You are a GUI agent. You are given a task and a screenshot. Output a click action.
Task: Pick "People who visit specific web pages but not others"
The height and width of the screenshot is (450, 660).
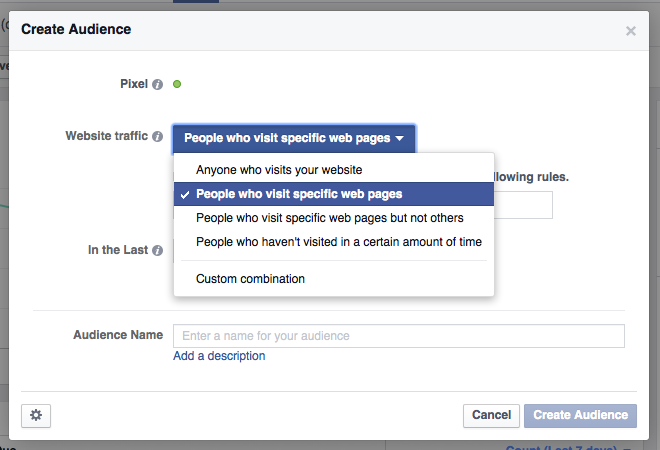point(330,217)
